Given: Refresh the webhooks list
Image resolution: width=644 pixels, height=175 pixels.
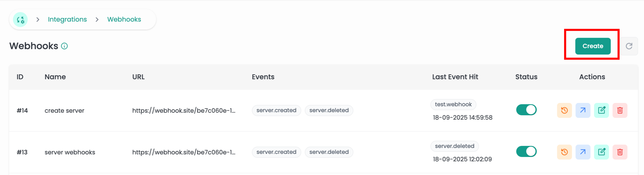Looking at the screenshot, I should 629,46.
